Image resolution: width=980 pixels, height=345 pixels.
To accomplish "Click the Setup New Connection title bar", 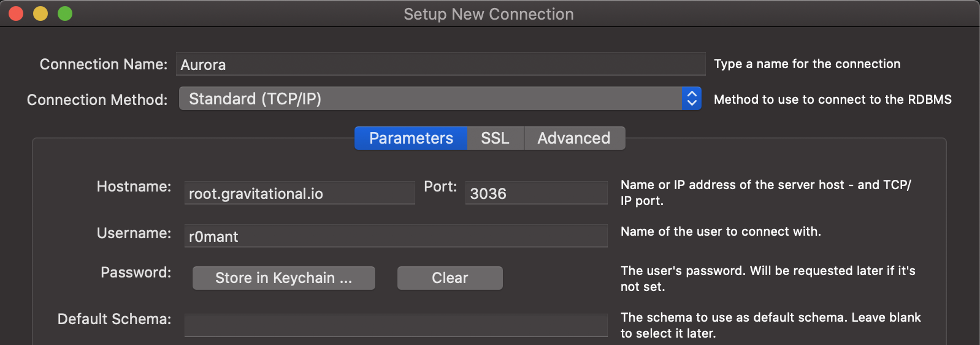I will (488, 14).
